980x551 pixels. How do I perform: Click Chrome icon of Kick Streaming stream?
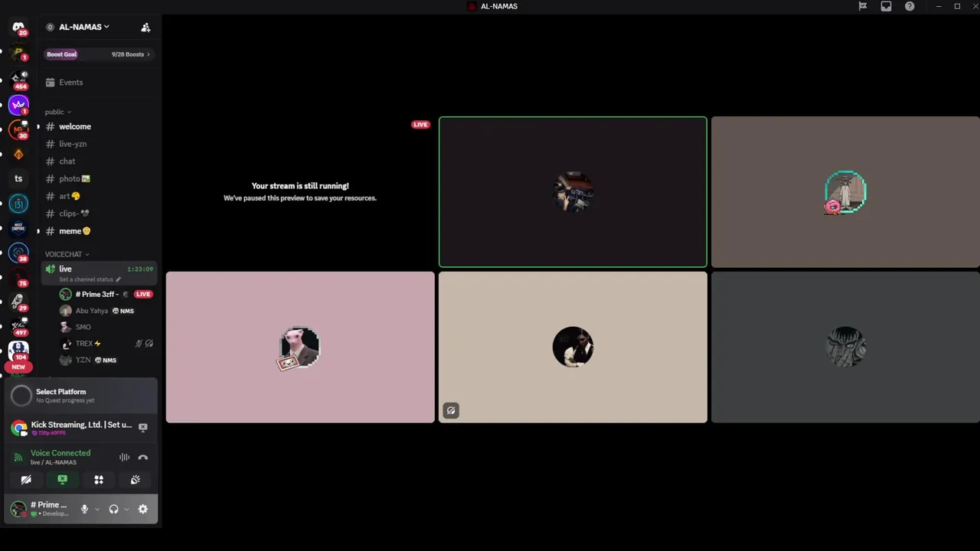[19, 428]
